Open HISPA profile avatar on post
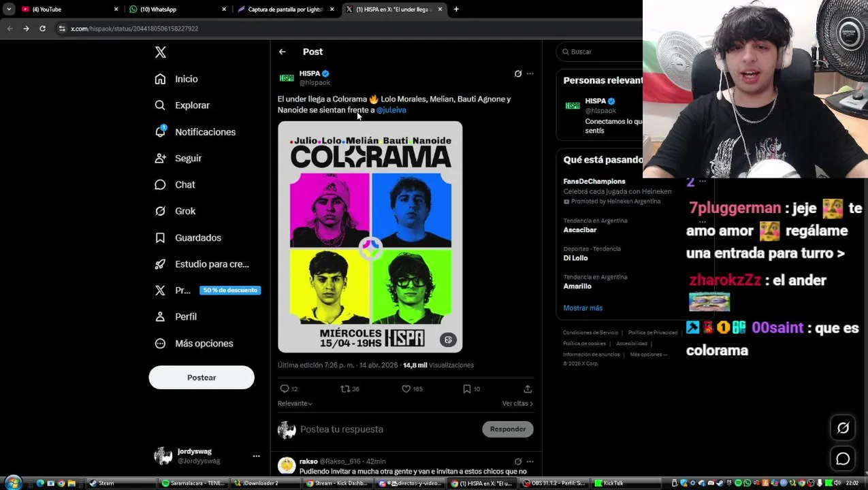This screenshot has height=490, width=868. click(287, 78)
